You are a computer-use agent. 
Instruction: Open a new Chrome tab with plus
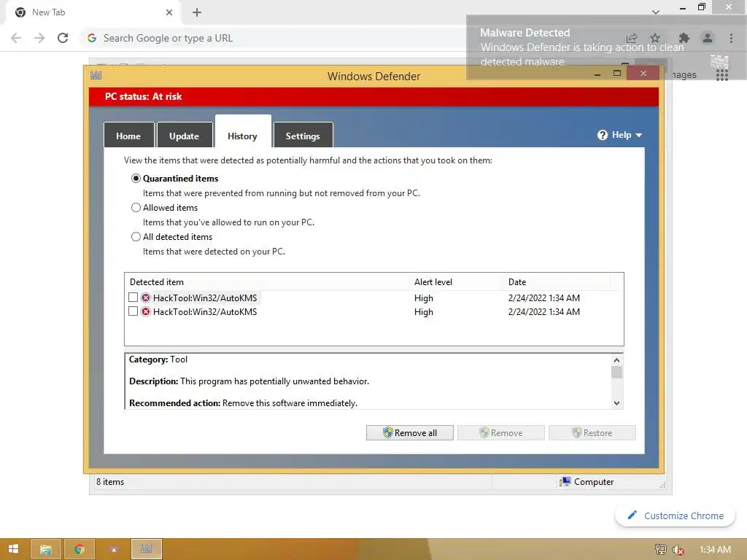[x=197, y=12]
